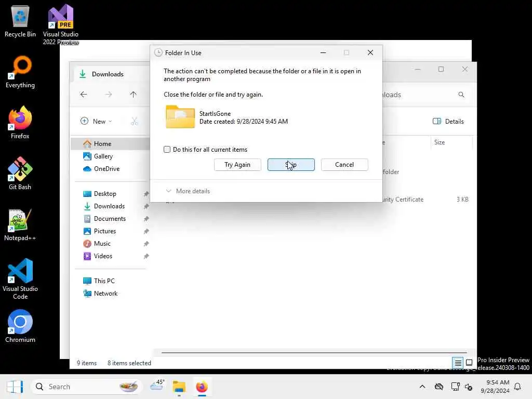Open the clock showing 9:54 AM
The width and height of the screenshot is (532, 399).
pyautogui.click(x=495, y=387)
